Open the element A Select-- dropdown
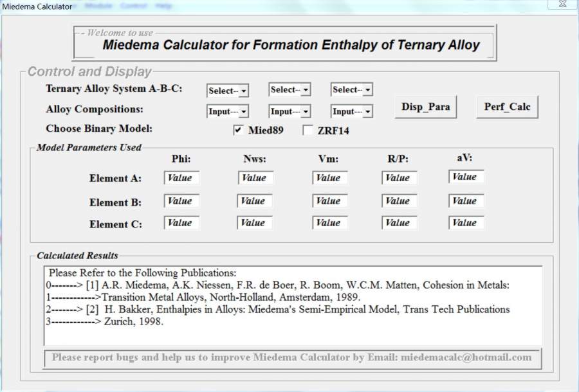Screen dimensions: 579x392 point(228,91)
